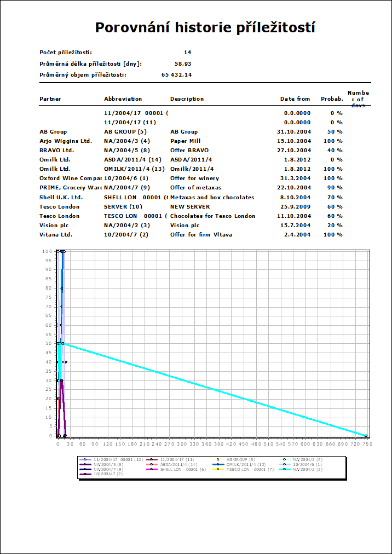Click abbreviation NA/2004/3 (4) in table
The image size is (392, 554).
[x=127, y=141]
